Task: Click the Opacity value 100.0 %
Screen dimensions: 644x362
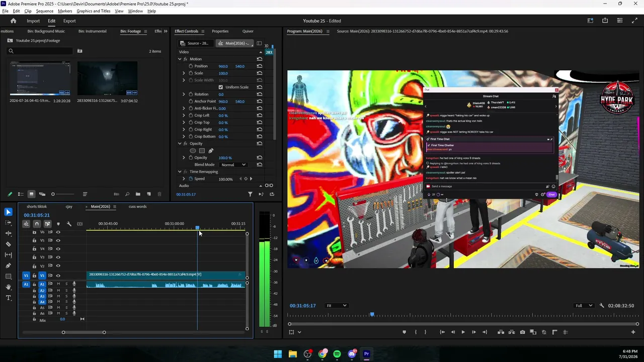Action: tap(225, 157)
